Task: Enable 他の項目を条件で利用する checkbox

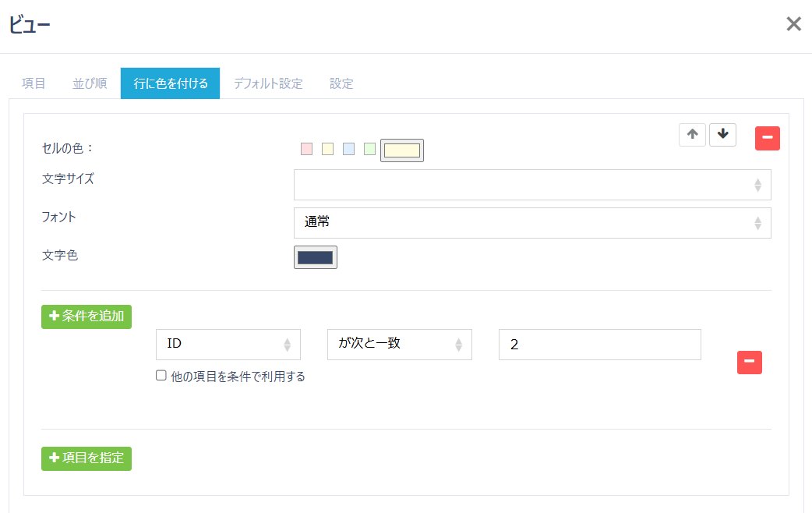Action: (x=161, y=376)
